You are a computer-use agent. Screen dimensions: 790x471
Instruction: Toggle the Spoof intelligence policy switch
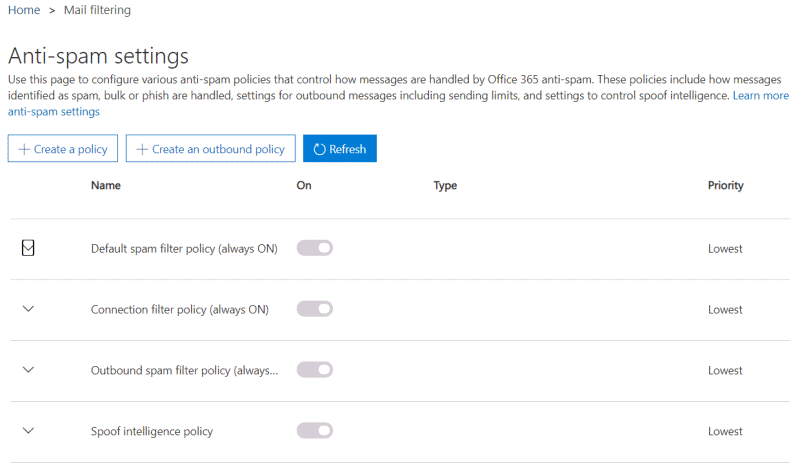click(315, 431)
